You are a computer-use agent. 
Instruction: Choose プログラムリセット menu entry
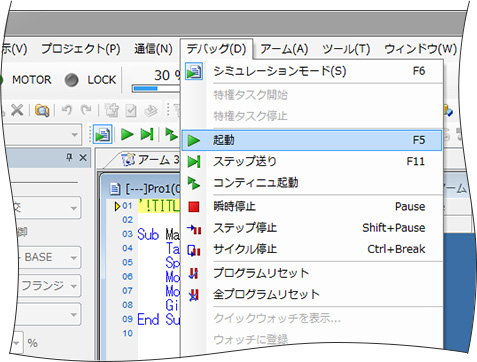pyautogui.click(x=312, y=273)
